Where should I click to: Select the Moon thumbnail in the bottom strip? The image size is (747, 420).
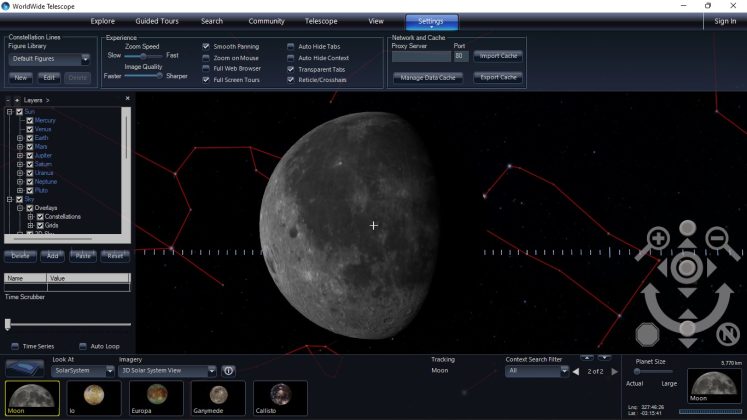[x=32, y=398]
